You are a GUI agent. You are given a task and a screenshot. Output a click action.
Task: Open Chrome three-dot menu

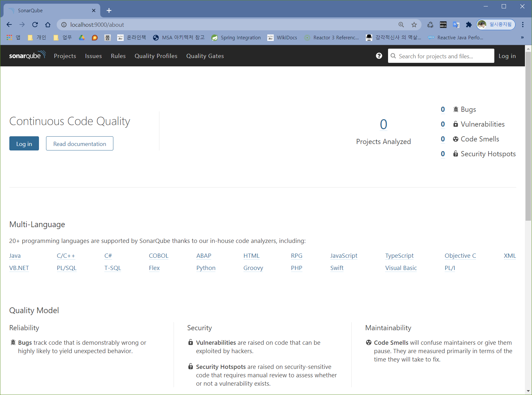coord(523,24)
